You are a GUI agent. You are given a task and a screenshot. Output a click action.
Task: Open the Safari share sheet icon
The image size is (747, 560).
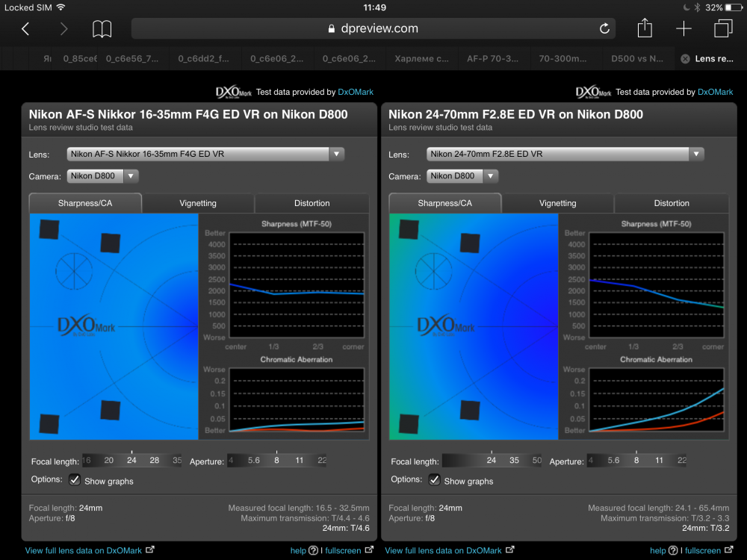[x=645, y=28]
